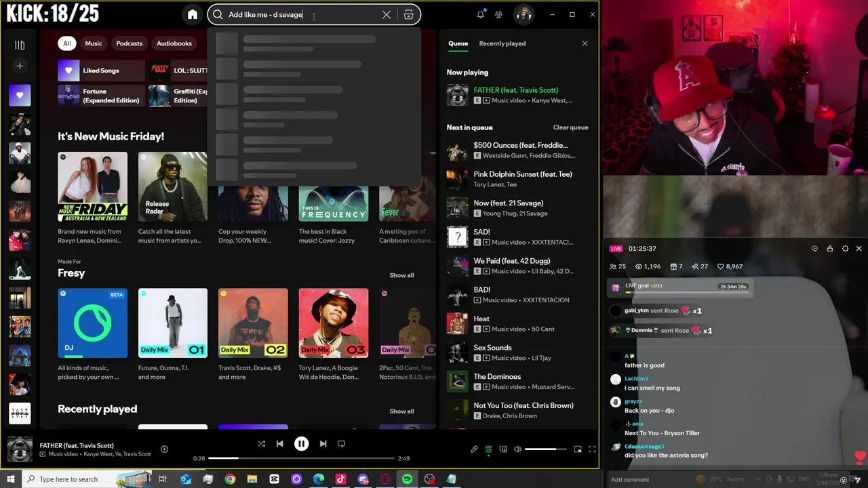Viewport: 868px width, 488px height.
Task: Open the DJ beta card
Action: point(92,323)
